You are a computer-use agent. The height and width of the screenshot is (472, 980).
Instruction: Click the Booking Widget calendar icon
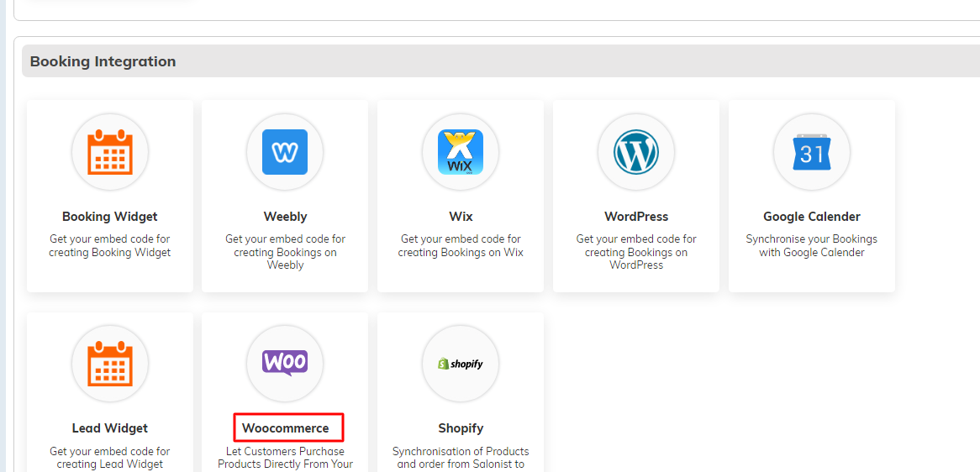pos(110,152)
